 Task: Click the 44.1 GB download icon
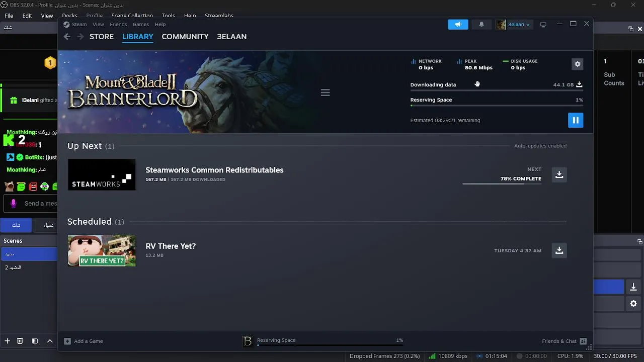click(579, 84)
